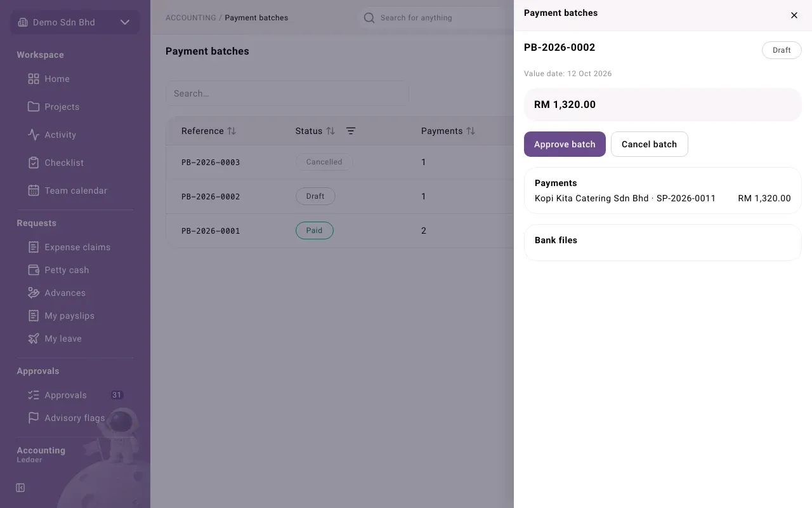The height and width of the screenshot is (508, 812).
Task: Click the ACCOUNTING breadcrumb link
Action: click(x=190, y=18)
